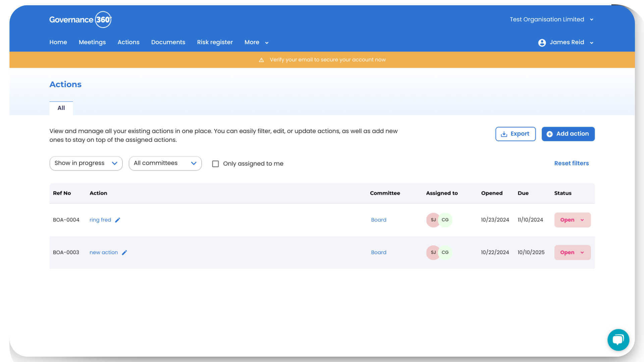The width and height of the screenshot is (644, 362).
Task: Go to the Home nav item
Action: (58, 42)
